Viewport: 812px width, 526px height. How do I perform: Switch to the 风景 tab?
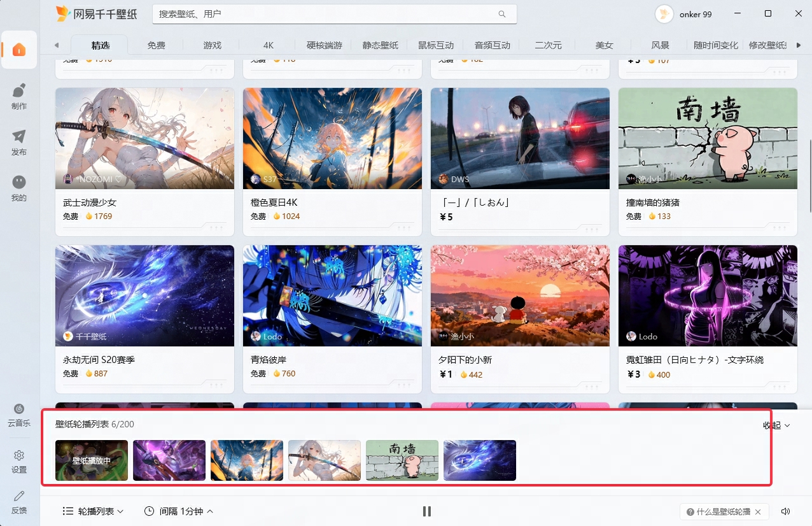point(660,45)
